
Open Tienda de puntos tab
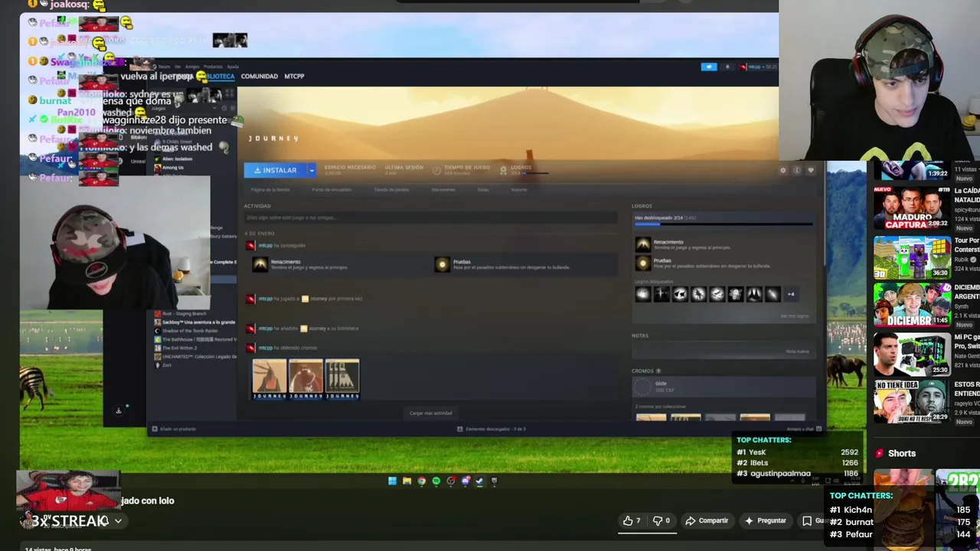pyautogui.click(x=391, y=190)
